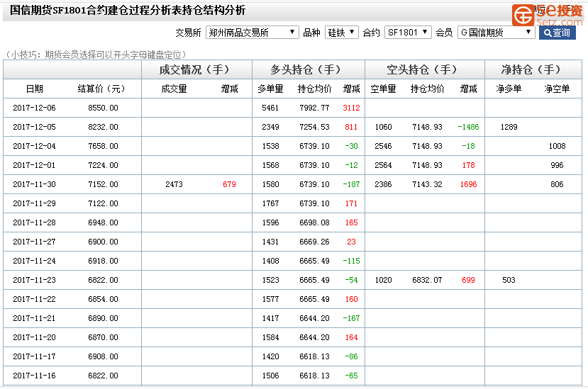Click the red short change 178
588x389 pixels.
(x=468, y=165)
